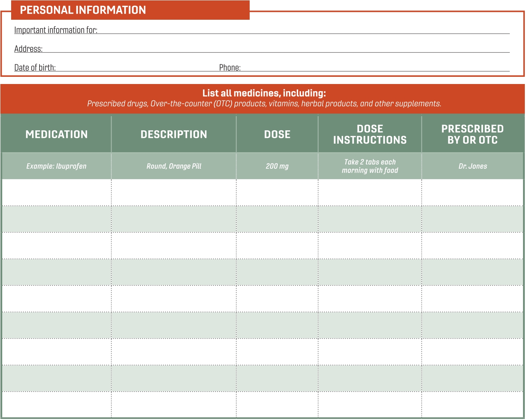Click the DOSE column header

point(277,134)
